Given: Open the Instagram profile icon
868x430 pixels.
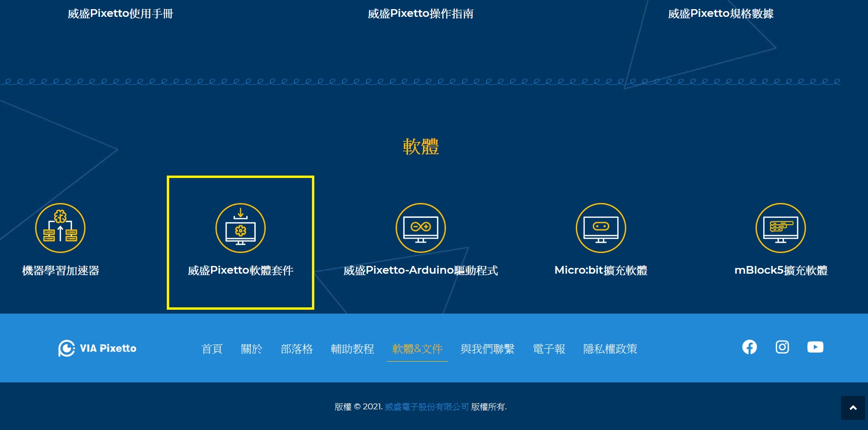Looking at the screenshot, I should [x=782, y=347].
